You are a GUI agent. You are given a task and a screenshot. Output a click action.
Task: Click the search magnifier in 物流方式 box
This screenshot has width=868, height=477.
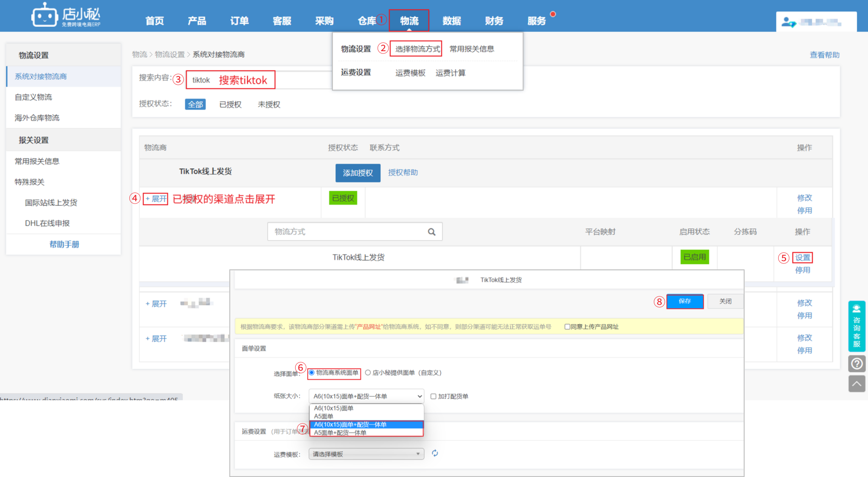[431, 232]
